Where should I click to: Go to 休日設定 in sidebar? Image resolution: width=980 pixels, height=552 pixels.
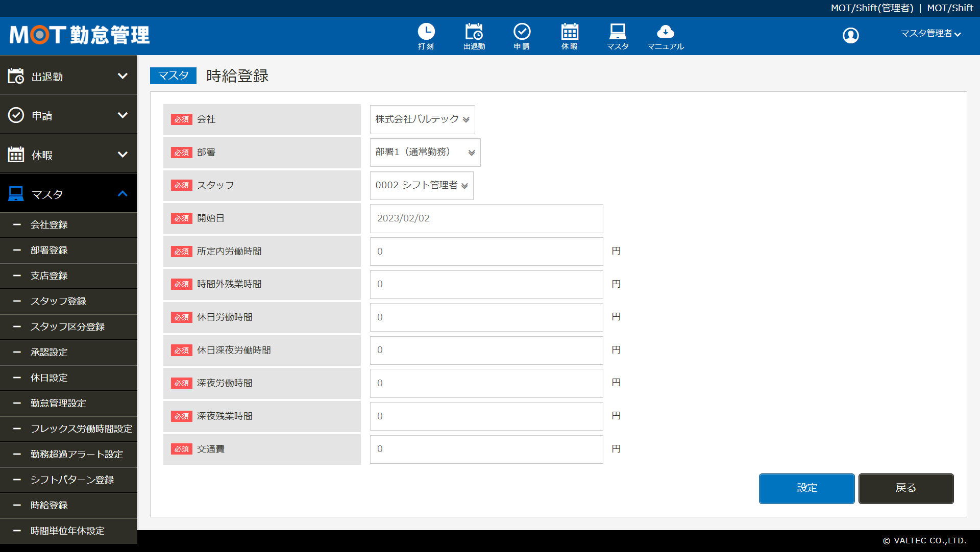click(69, 378)
